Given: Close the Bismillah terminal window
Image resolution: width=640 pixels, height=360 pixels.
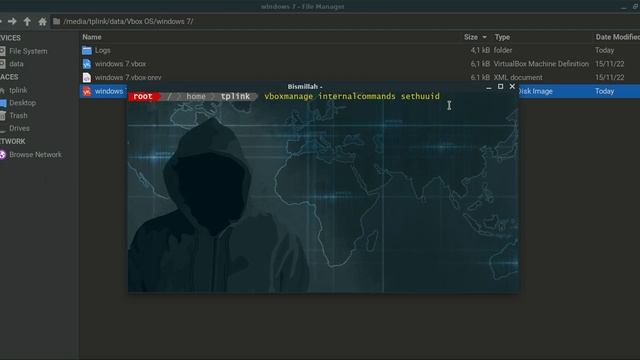Looking at the screenshot, I should point(512,87).
